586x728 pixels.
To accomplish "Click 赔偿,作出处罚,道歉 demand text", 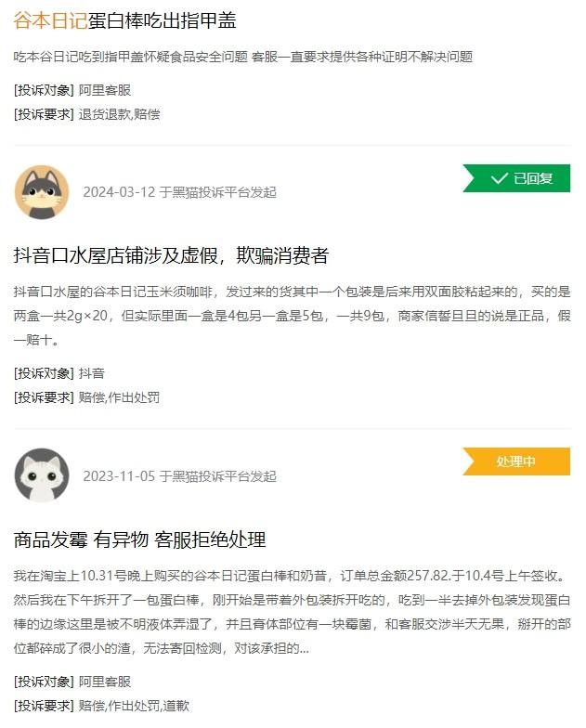I will click(x=134, y=706).
